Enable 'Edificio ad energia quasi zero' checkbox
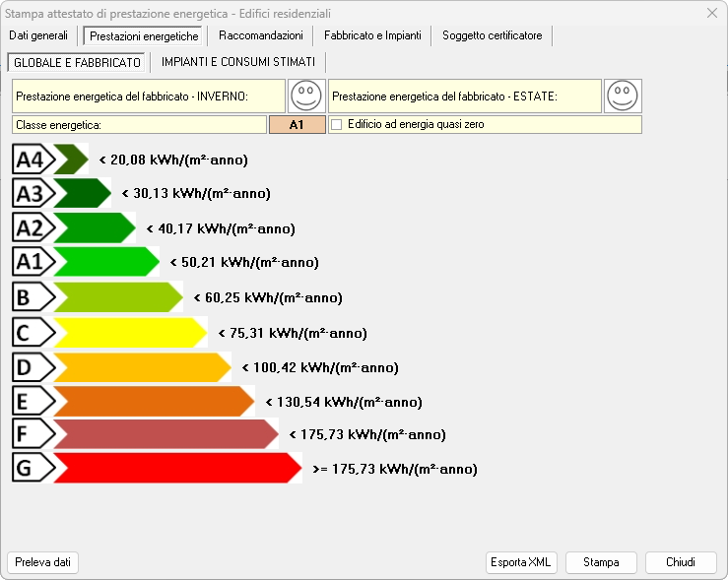This screenshot has width=728, height=580. (337, 125)
